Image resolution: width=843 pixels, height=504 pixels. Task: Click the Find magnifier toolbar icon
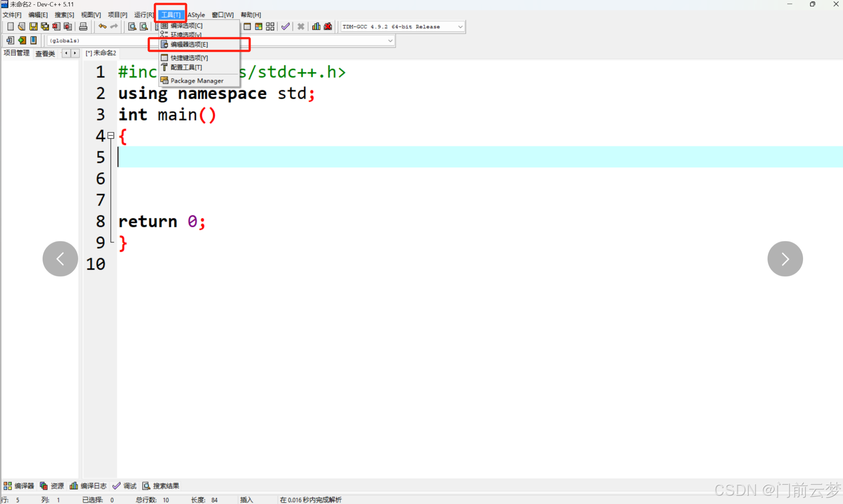(x=132, y=27)
